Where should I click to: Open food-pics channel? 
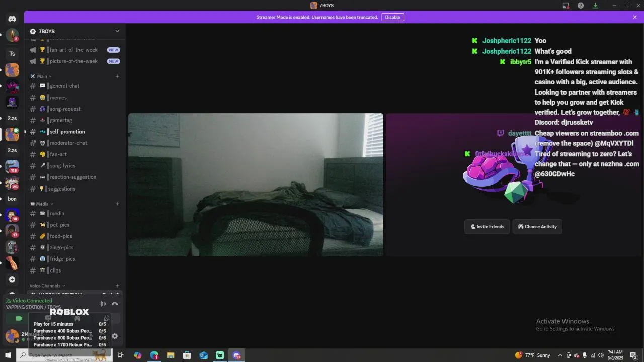[74, 236]
